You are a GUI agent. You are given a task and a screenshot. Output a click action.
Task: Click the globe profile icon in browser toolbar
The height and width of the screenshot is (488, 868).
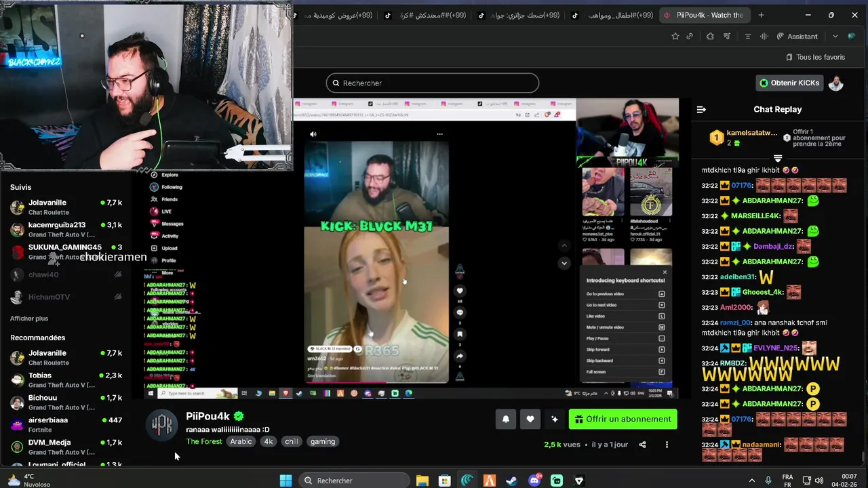852,36
